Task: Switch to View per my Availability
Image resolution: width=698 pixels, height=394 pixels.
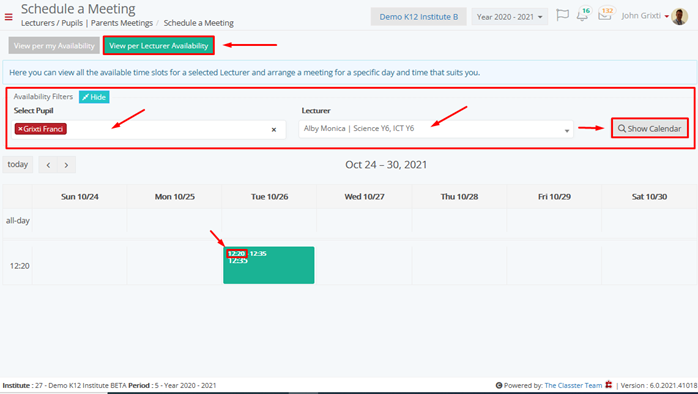Action: (54, 45)
